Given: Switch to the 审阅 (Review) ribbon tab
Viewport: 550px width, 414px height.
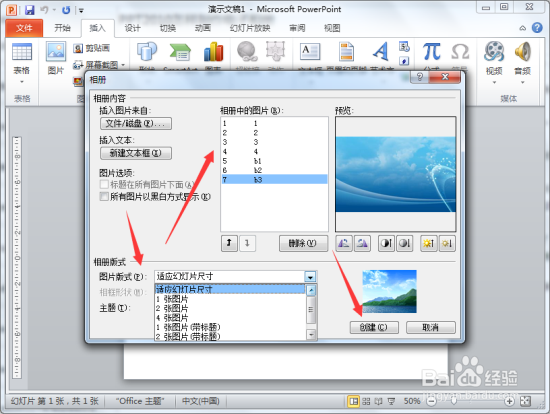Looking at the screenshot, I should click(297, 28).
